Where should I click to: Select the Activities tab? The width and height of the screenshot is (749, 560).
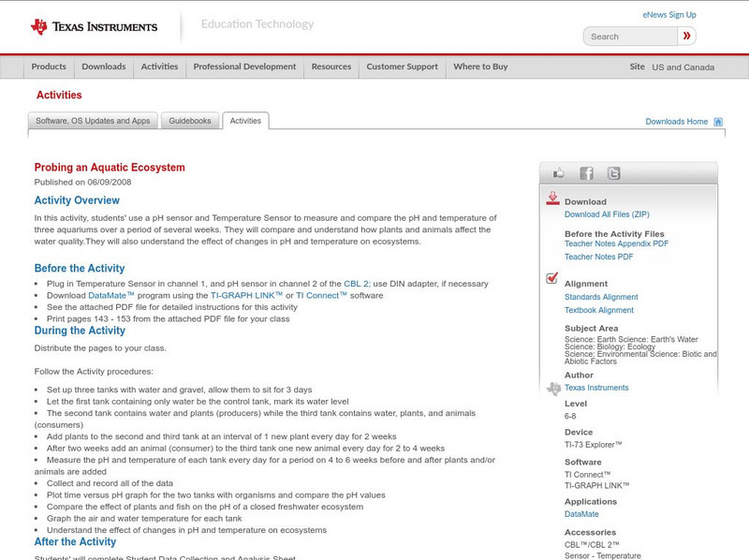pos(245,121)
